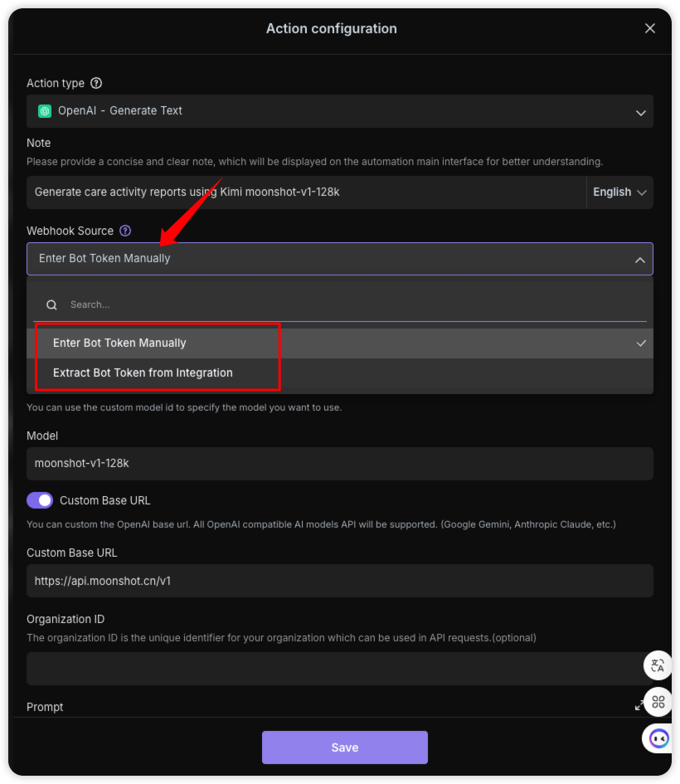The width and height of the screenshot is (680, 784).
Task: Click the Webhook Source help icon
Action: [125, 231]
